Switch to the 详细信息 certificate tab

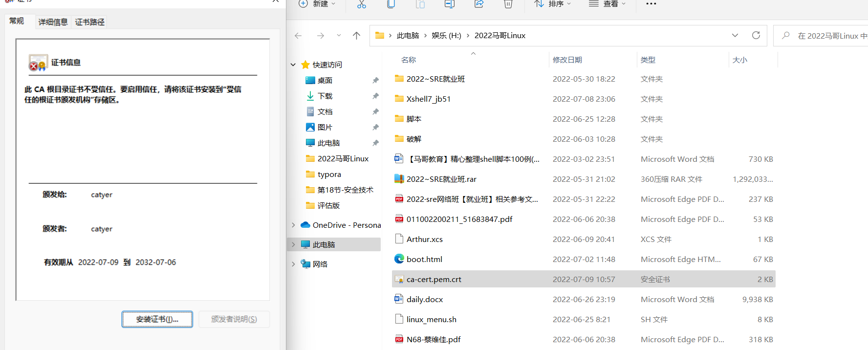(53, 22)
